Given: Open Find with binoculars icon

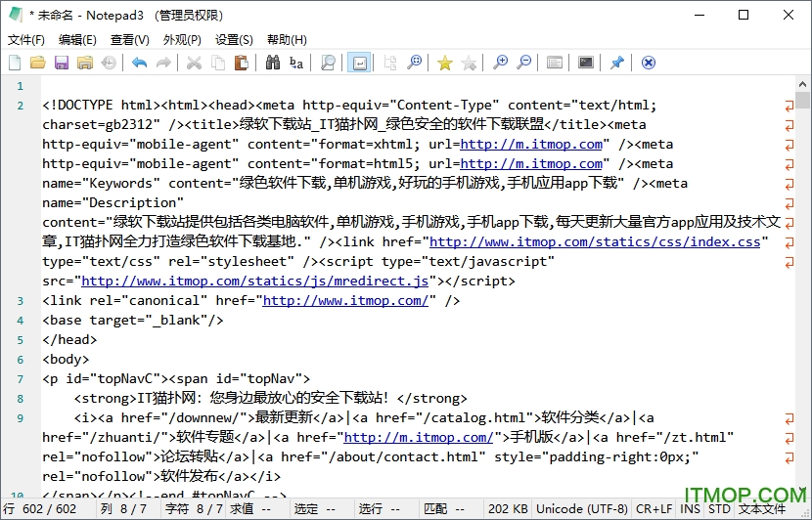Looking at the screenshot, I should click(x=273, y=63).
